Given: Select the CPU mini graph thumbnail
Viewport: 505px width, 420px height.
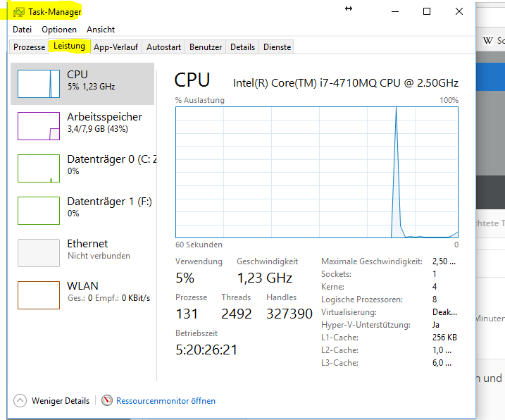Looking at the screenshot, I should coord(39,84).
